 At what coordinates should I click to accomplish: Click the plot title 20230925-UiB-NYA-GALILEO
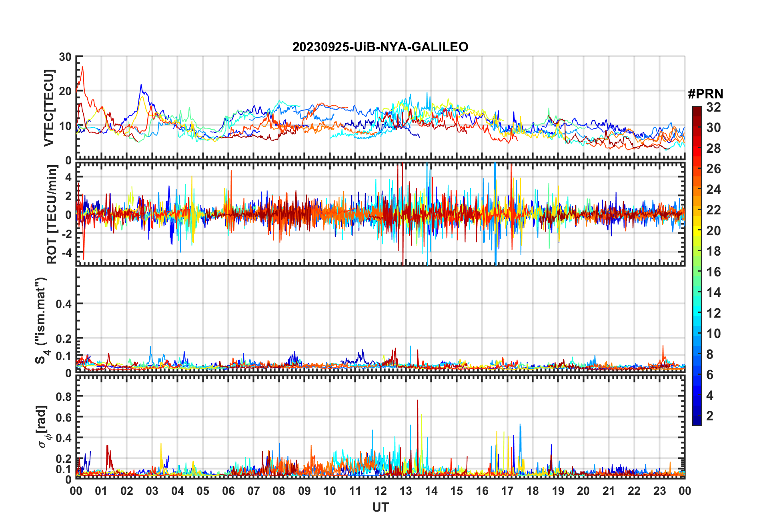[380, 47]
